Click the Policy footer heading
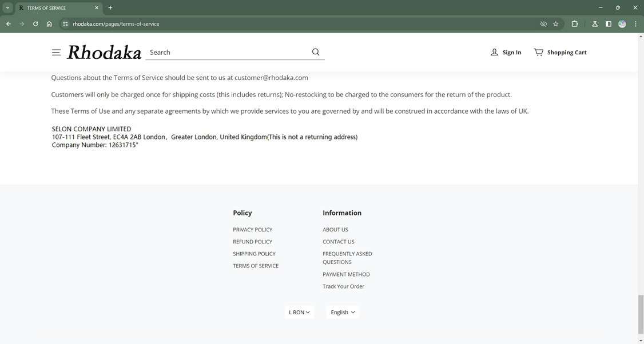The width and height of the screenshot is (644, 344). click(x=243, y=213)
